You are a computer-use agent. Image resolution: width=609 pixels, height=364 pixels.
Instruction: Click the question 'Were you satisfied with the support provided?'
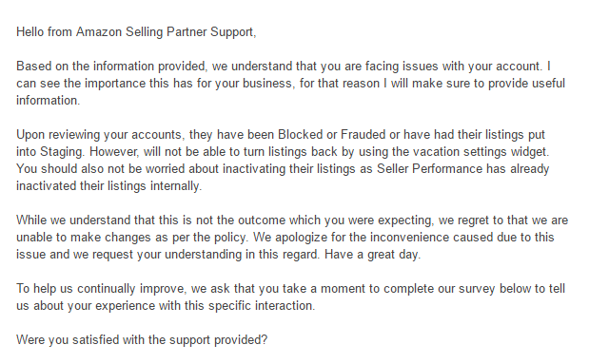pos(142,339)
